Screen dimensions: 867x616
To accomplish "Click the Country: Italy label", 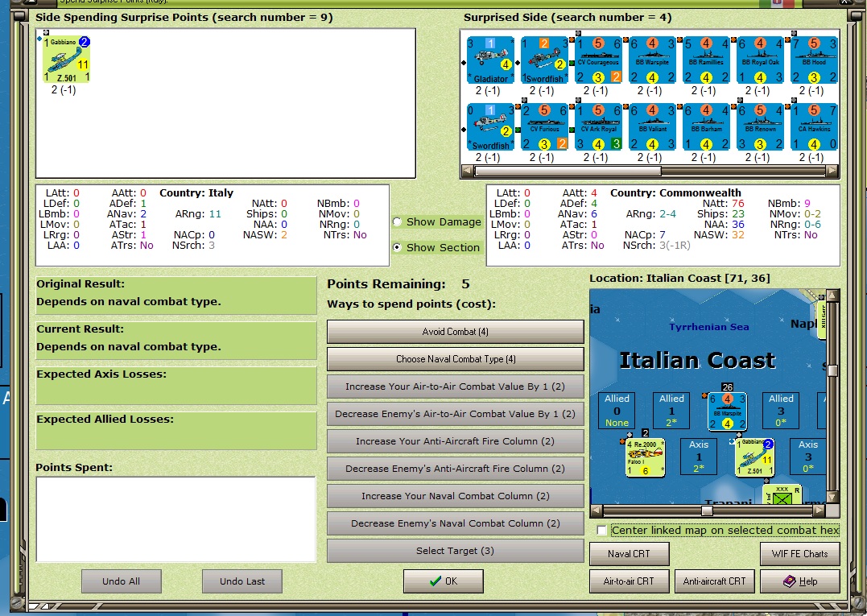I will (196, 193).
